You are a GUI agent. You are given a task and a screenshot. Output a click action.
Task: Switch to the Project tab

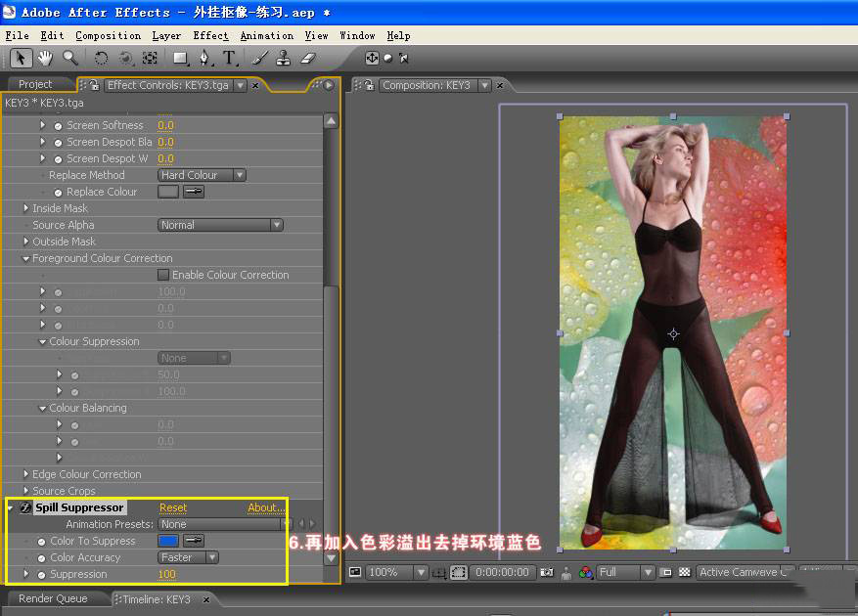(x=36, y=85)
